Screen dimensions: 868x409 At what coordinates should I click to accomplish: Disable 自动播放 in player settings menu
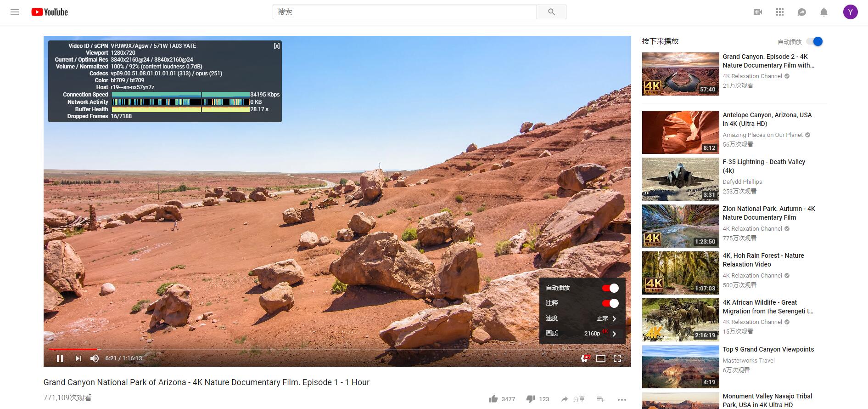click(x=610, y=288)
